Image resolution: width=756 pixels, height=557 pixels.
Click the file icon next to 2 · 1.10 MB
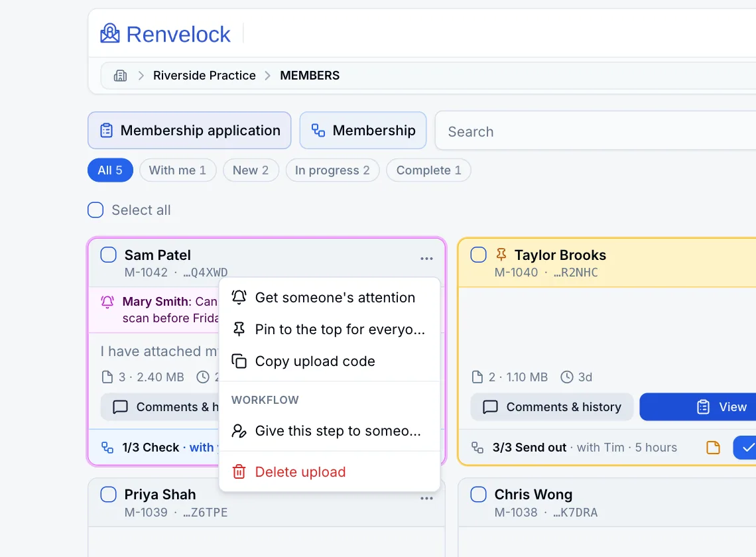coord(477,377)
